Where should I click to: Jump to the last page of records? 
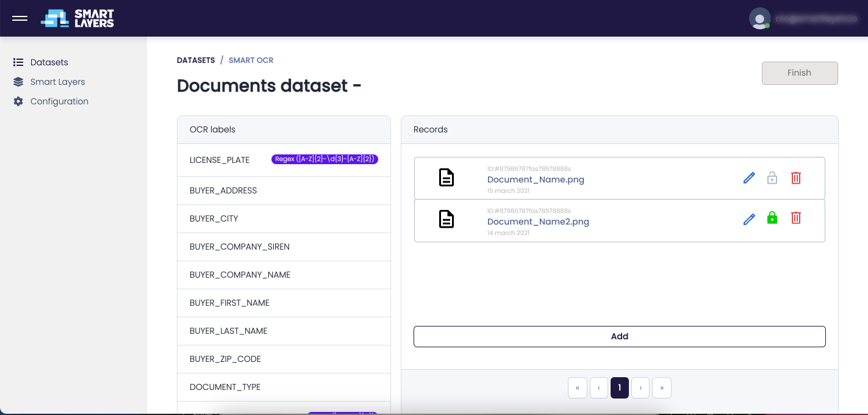click(x=661, y=388)
